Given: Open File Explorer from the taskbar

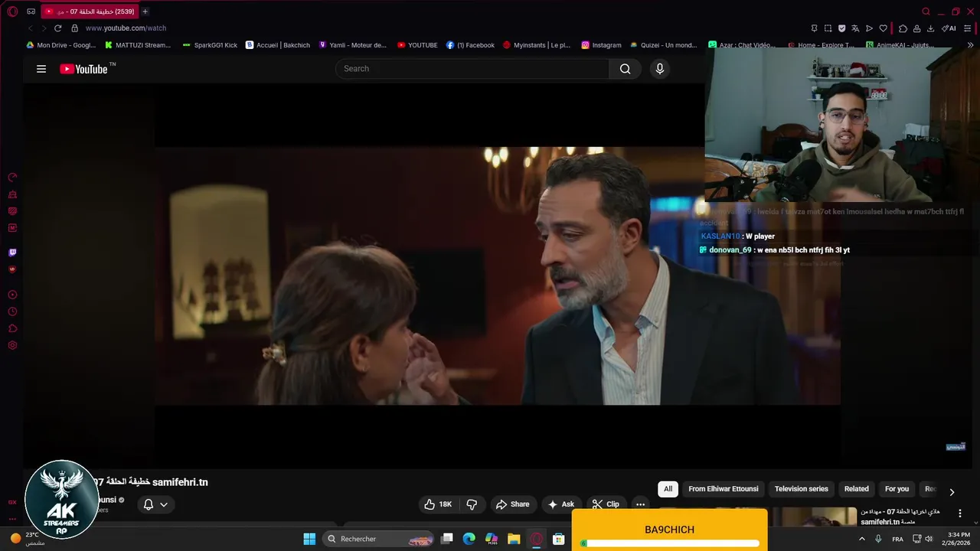Looking at the screenshot, I should click(514, 539).
